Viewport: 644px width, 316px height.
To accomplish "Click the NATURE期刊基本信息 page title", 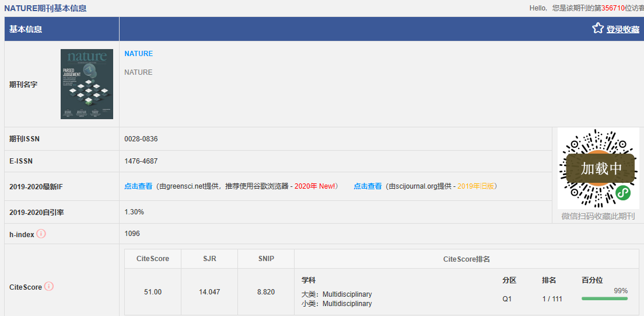I will [45, 8].
